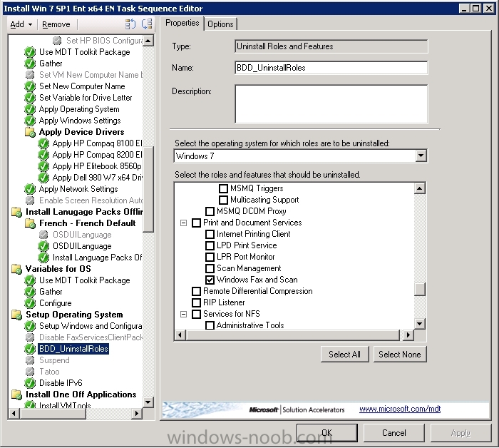Click green check icon beside Disable IPv6
The height and width of the screenshot is (448, 499).
[30, 383]
